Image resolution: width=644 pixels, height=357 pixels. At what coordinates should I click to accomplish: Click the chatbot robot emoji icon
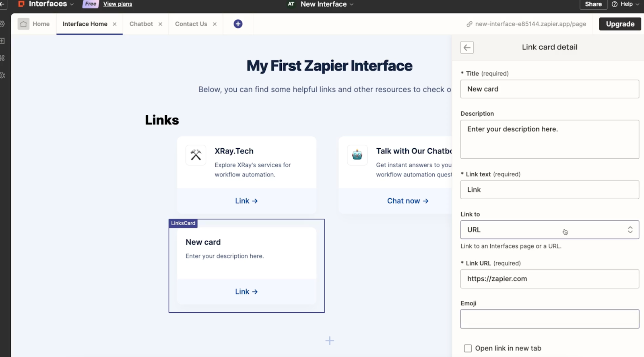(357, 155)
